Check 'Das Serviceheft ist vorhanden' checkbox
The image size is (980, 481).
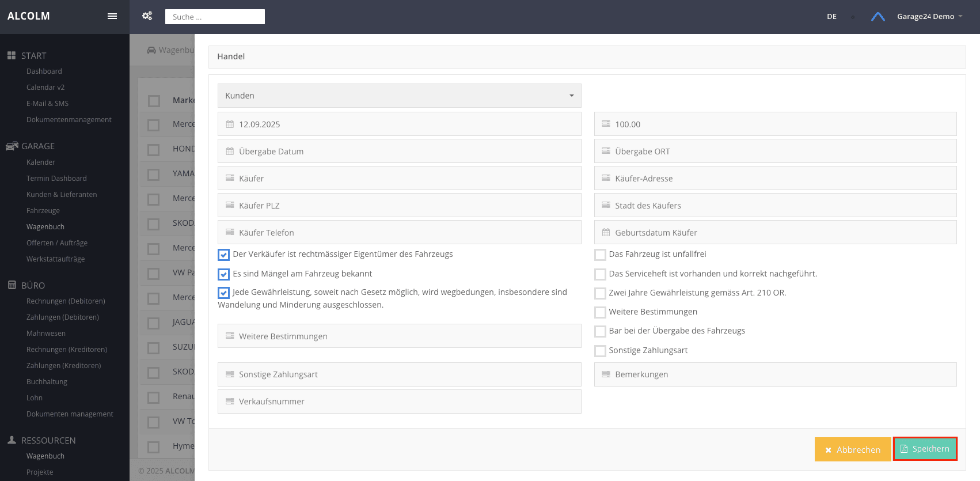(x=600, y=274)
